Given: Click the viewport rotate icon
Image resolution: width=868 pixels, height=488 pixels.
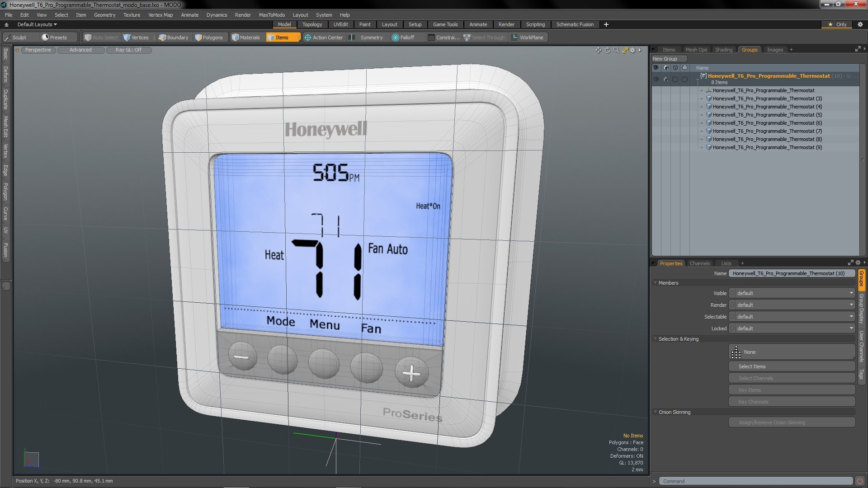Looking at the screenshot, I should (x=607, y=50).
